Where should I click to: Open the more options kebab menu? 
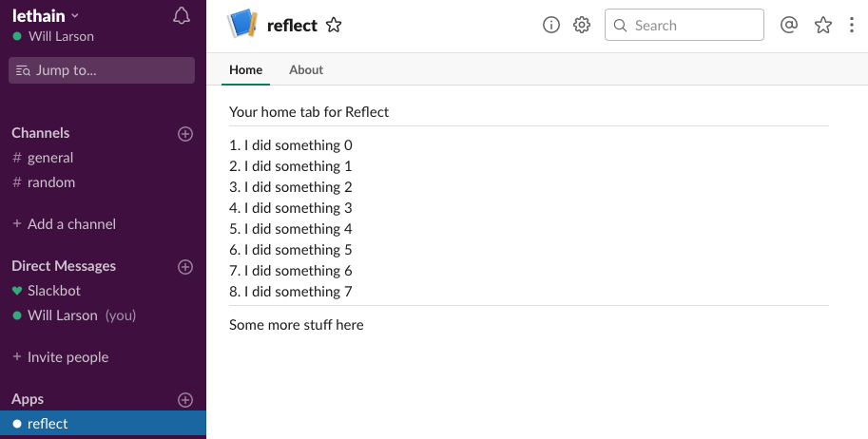852,26
